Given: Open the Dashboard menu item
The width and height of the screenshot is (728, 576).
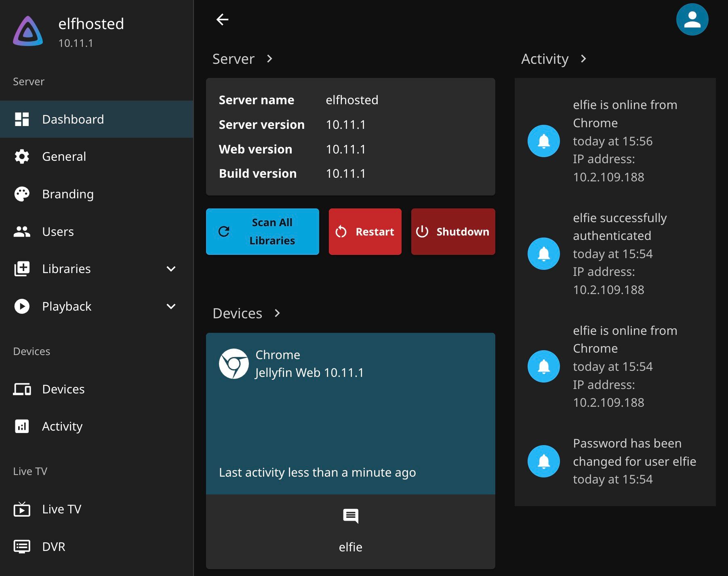Looking at the screenshot, I should (97, 119).
